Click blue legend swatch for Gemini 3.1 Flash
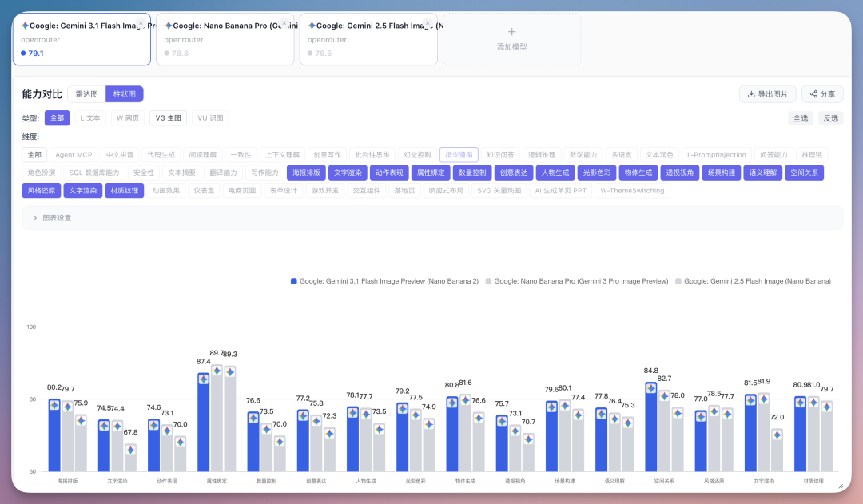The height and width of the screenshot is (504, 863). (294, 281)
